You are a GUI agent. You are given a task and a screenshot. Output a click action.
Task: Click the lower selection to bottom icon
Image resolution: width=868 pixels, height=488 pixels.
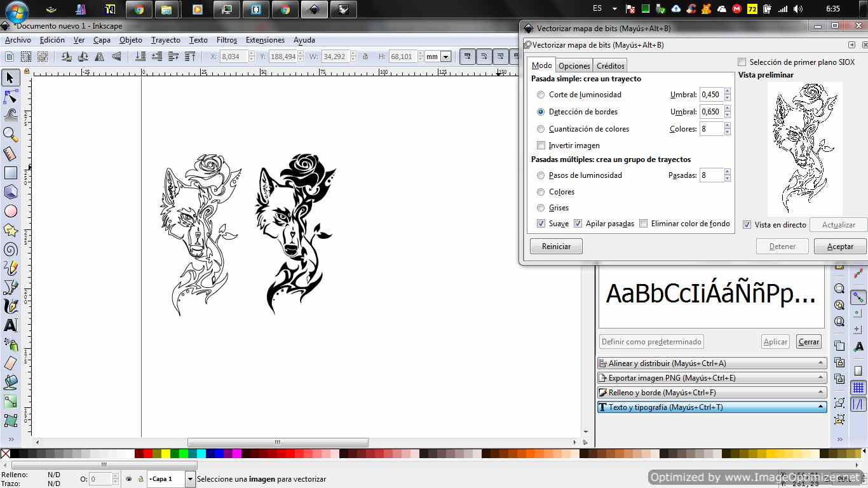(x=141, y=57)
